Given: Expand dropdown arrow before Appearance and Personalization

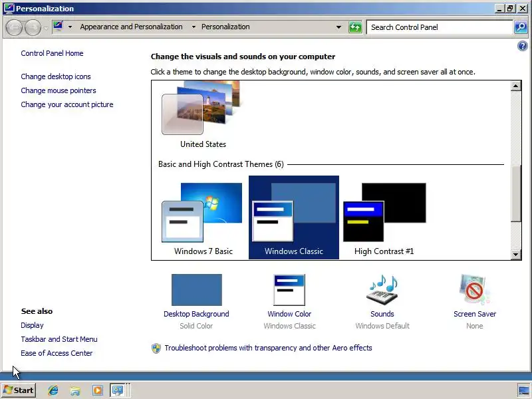Looking at the screenshot, I should click(x=70, y=27).
